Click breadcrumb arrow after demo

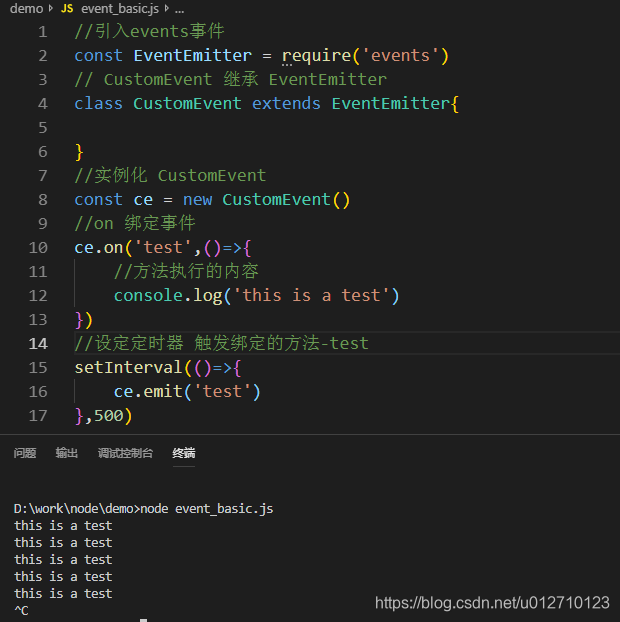pos(51,8)
